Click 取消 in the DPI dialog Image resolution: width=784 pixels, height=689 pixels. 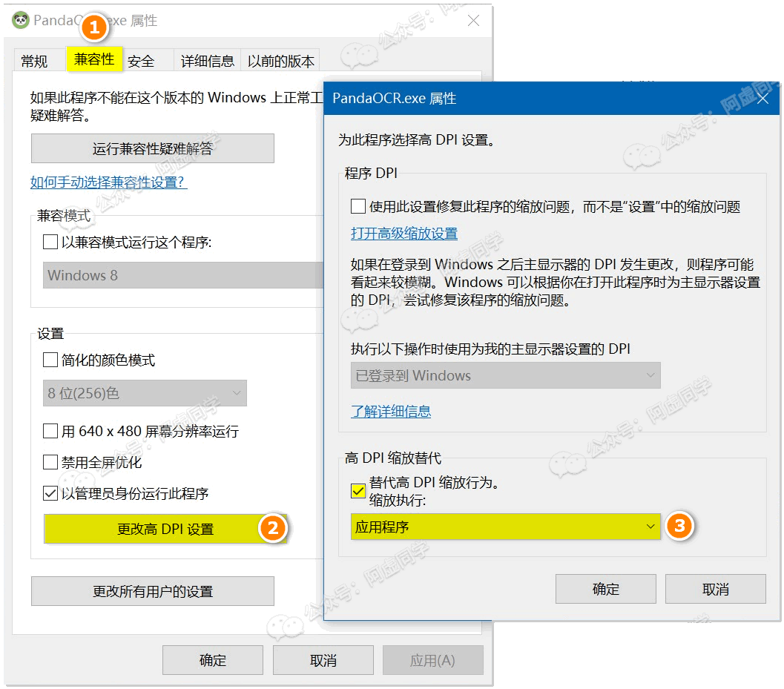point(716,589)
